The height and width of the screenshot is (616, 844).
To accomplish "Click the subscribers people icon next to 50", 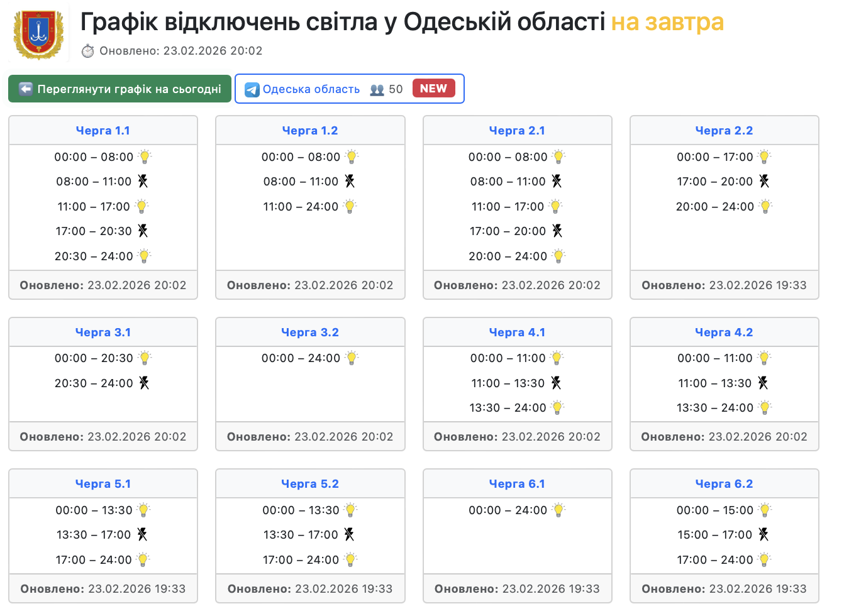I will (x=377, y=89).
